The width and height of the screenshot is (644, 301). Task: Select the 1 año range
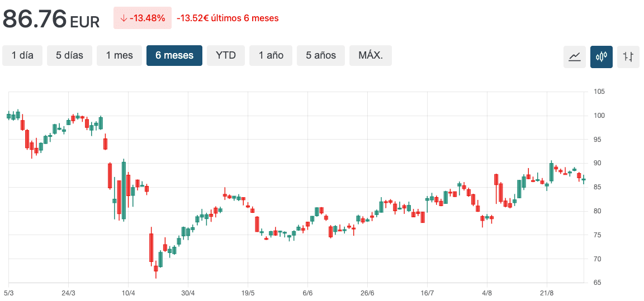tap(271, 55)
